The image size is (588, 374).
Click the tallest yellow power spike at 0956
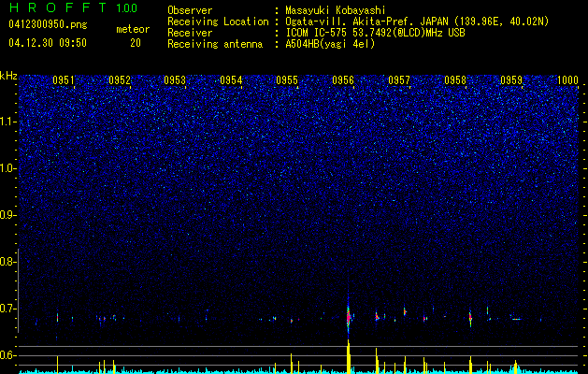pyautogui.click(x=349, y=356)
